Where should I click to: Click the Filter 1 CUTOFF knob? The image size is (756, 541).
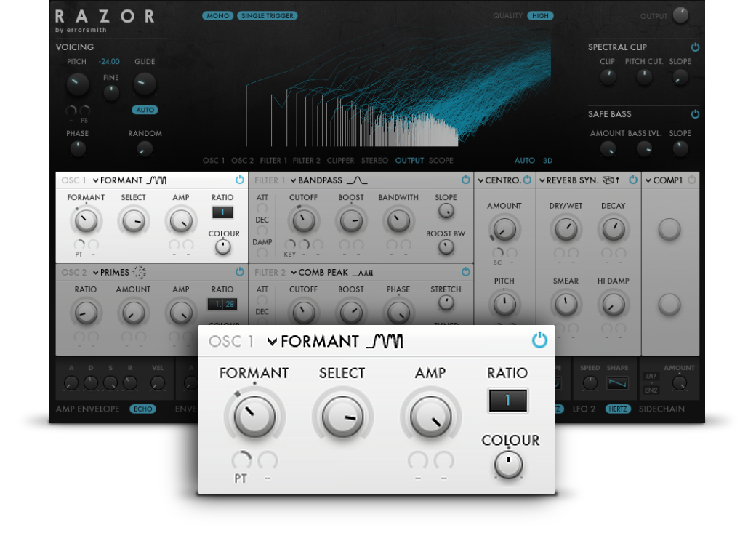303,220
